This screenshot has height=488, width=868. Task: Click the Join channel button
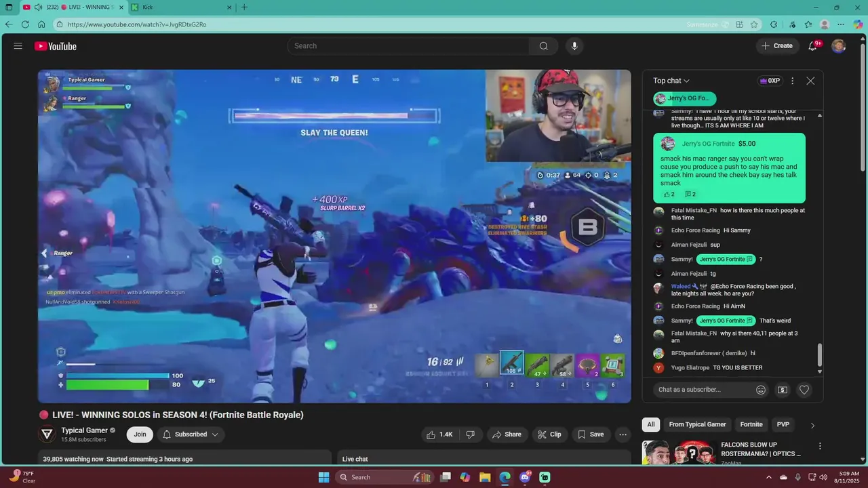(x=140, y=434)
